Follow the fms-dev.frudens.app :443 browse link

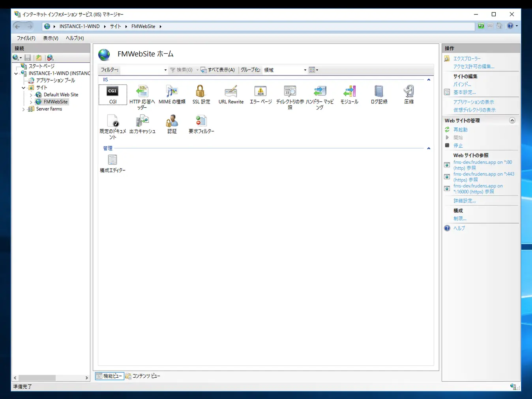tap(483, 176)
